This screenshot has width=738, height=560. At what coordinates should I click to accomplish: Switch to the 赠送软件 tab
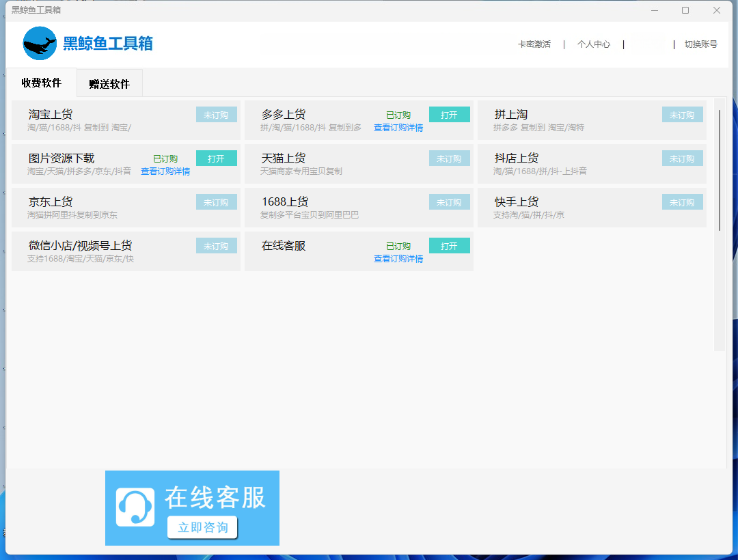[109, 84]
